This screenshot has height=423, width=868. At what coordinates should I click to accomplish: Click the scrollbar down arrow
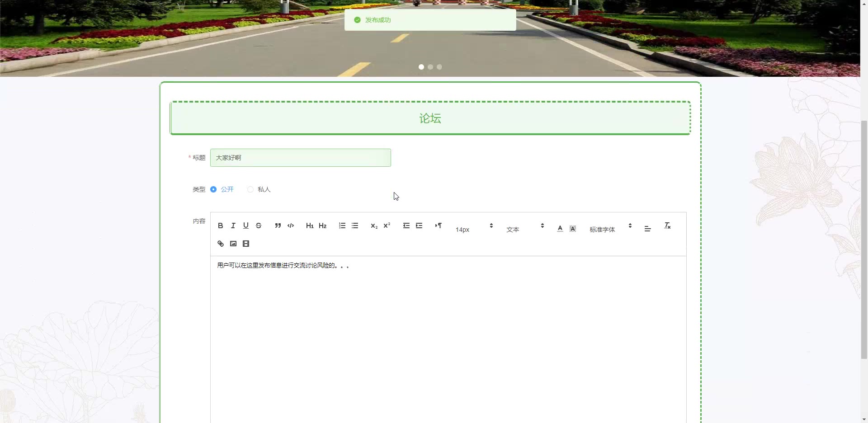pyautogui.click(x=864, y=419)
